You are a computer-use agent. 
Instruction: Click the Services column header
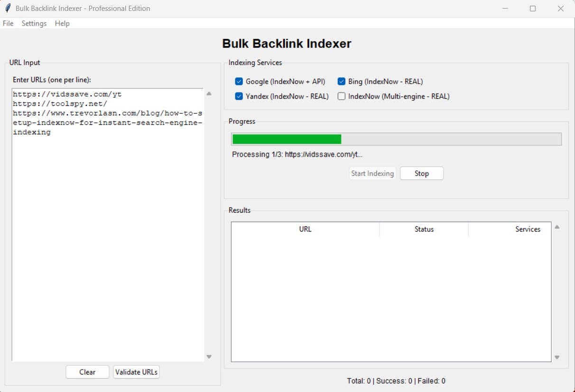(x=528, y=229)
